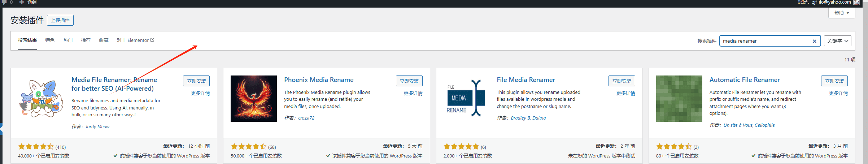
Task: Open the 新建 (New) admin bar menu
Action: tap(28, 2)
